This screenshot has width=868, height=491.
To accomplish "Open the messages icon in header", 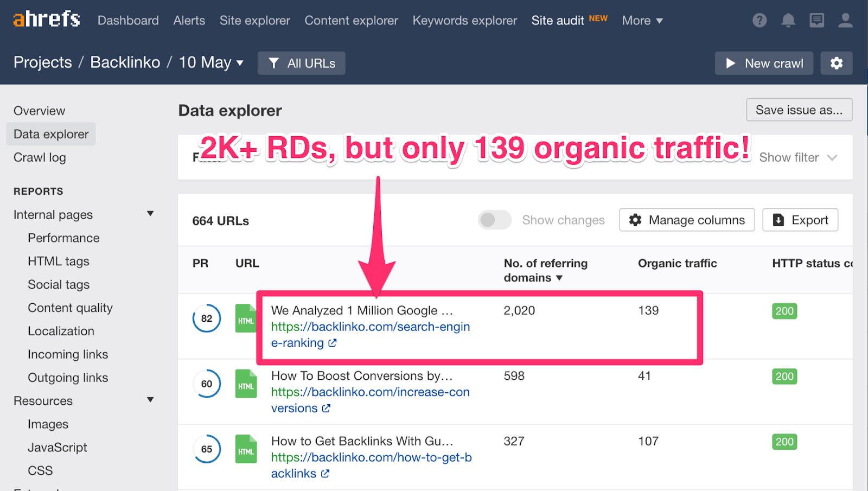I will pyautogui.click(x=816, y=21).
